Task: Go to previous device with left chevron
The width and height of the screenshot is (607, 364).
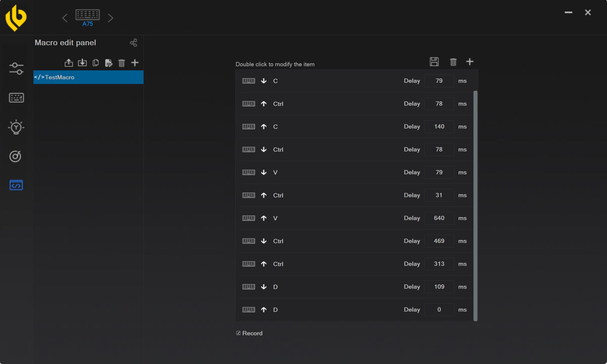Action: pos(65,18)
